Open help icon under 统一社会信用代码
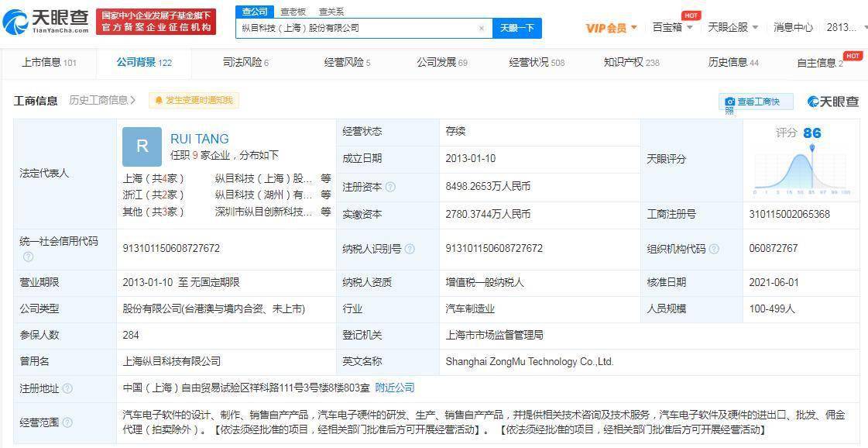The width and height of the screenshot is (868, 448). [x=28, y=257]
